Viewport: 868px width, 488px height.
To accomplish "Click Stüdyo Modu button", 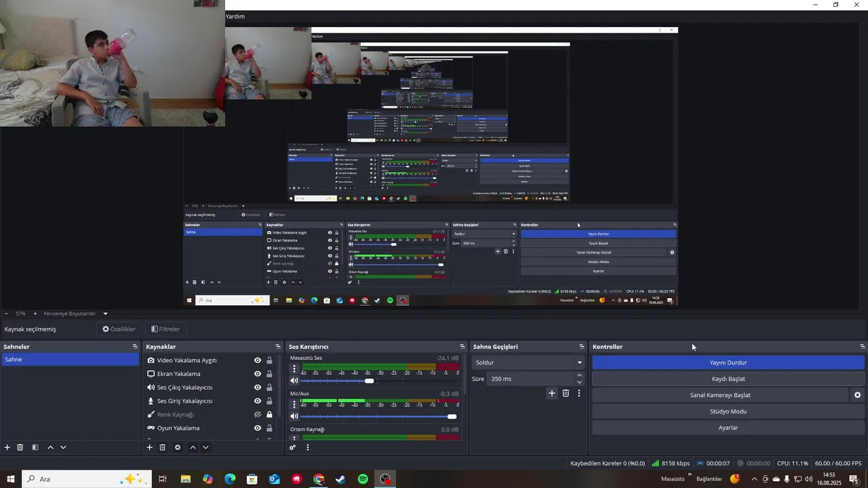I will (728, 411).
